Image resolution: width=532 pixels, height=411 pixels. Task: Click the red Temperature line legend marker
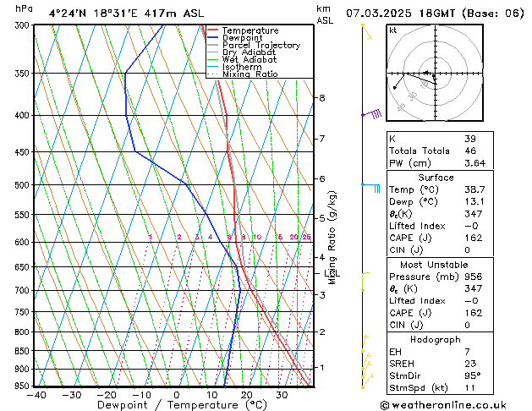pos(214,31)
